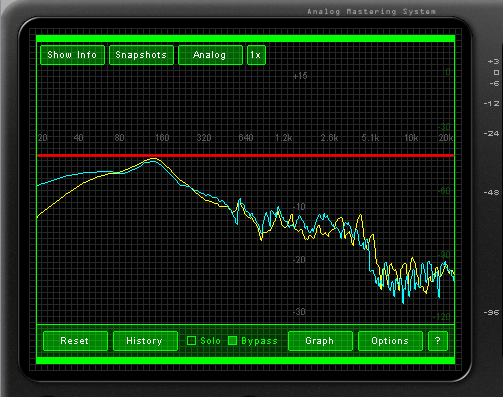The width and height of the screenshot is (503, 397).
Task: Click the yellow curve peak near 160 Hz
Action: coord(153,159)
